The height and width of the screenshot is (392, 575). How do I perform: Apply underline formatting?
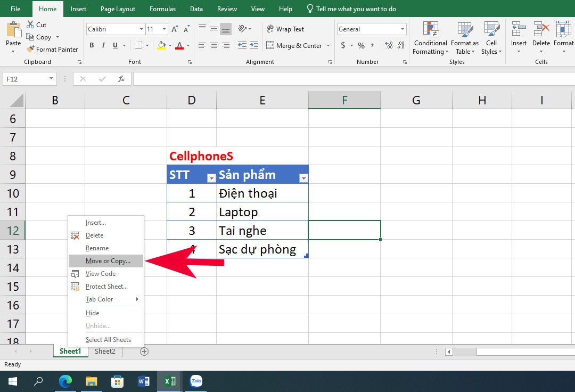tap(115, 46)
